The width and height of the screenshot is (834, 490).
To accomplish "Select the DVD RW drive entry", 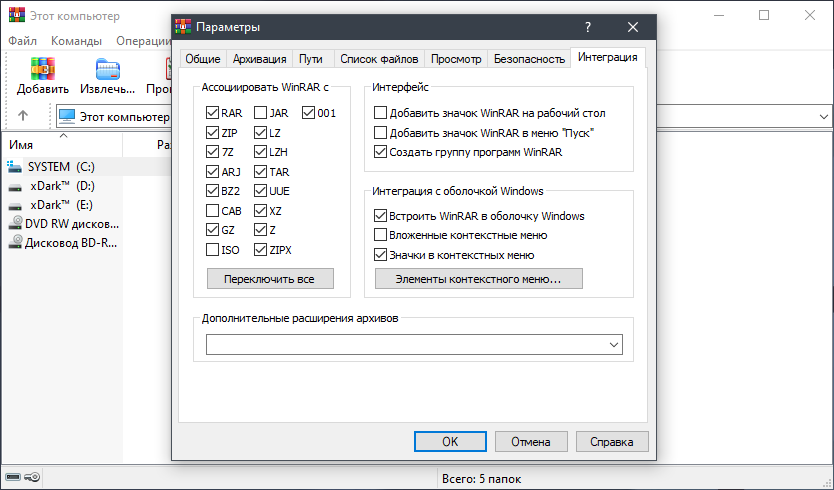I will point(64,225).
